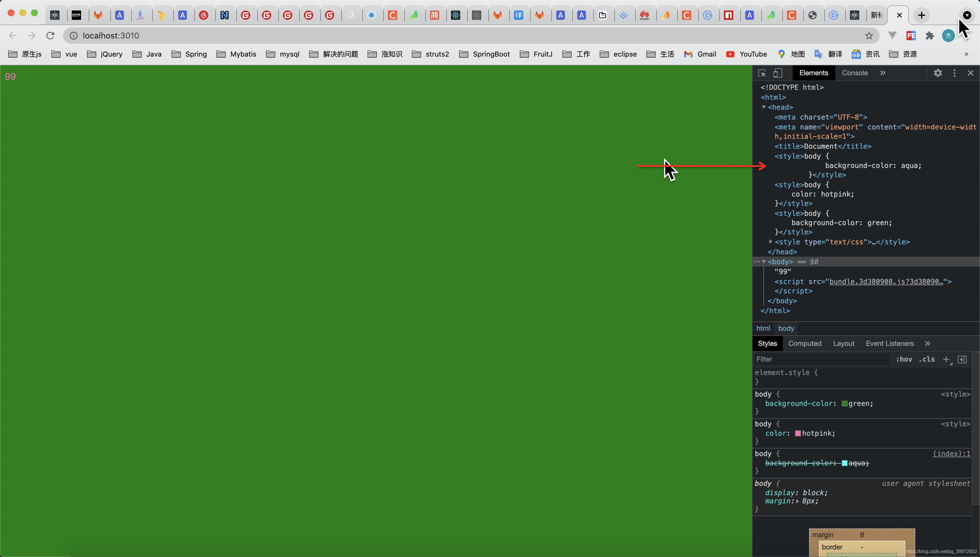
Task: Select the body breadcrumb
Action: tap(786, 328)
